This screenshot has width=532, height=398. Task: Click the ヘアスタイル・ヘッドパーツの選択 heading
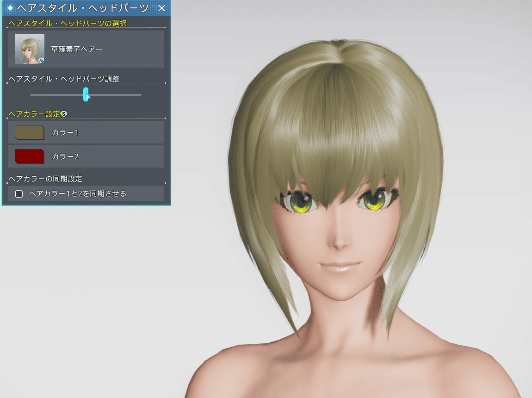pyautogui.click(x=68, y=23)
